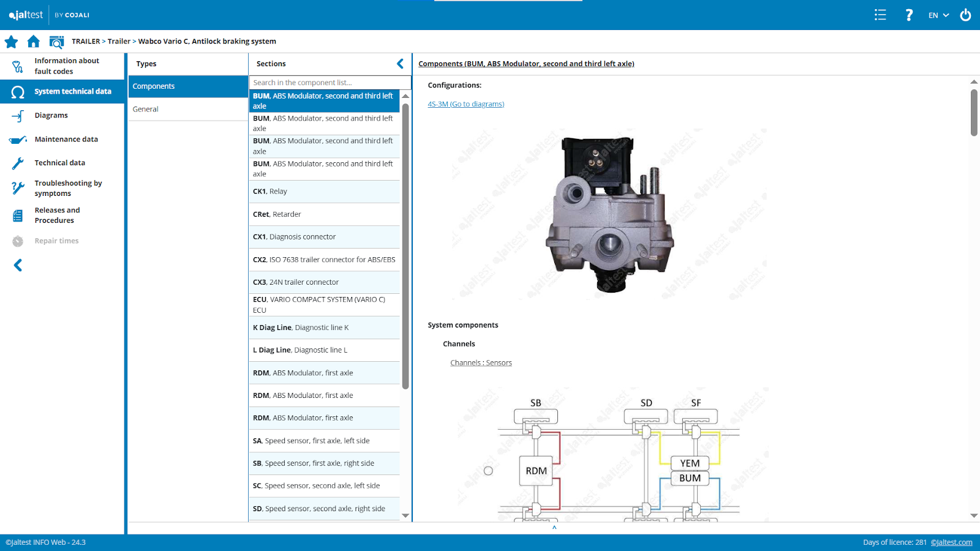980x551 pixels.
Task: Click the Troubleshooting tools icon
Action: pyautogui.click(x=18, y=188)
